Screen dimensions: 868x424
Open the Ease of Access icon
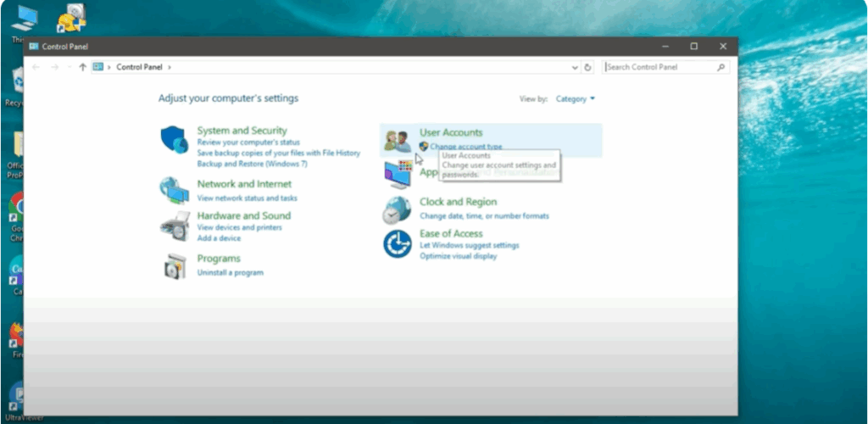click(x=397, y=244)
